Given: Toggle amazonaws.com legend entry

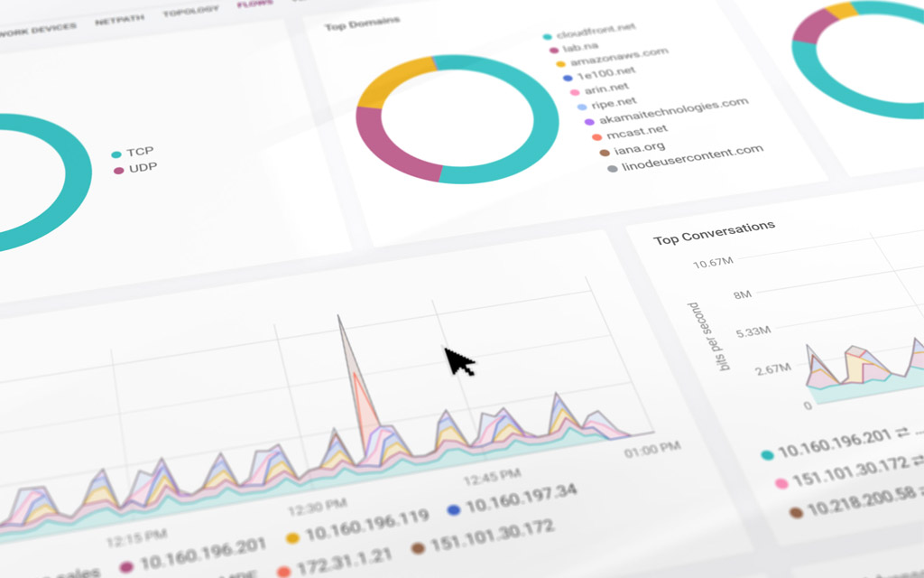Looking at the screenshot, I should (x=612, y=58).
